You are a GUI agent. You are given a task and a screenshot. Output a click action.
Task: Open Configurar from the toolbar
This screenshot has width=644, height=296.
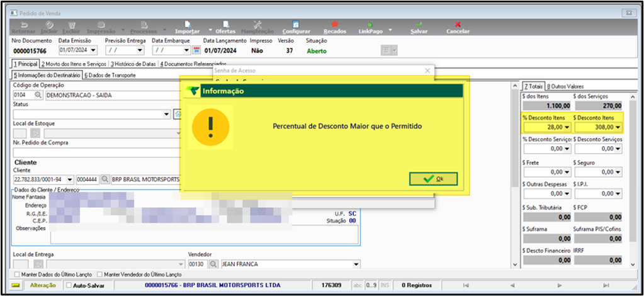pos(296,28)
